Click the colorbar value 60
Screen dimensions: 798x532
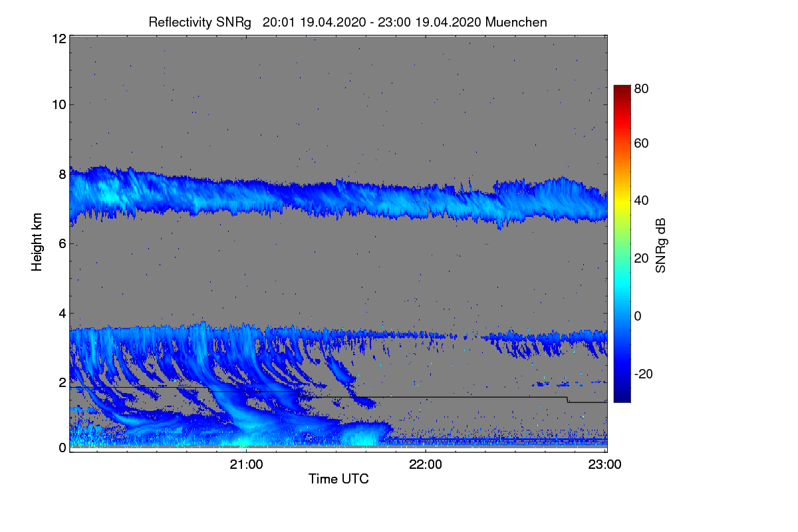tap(642, 144)
